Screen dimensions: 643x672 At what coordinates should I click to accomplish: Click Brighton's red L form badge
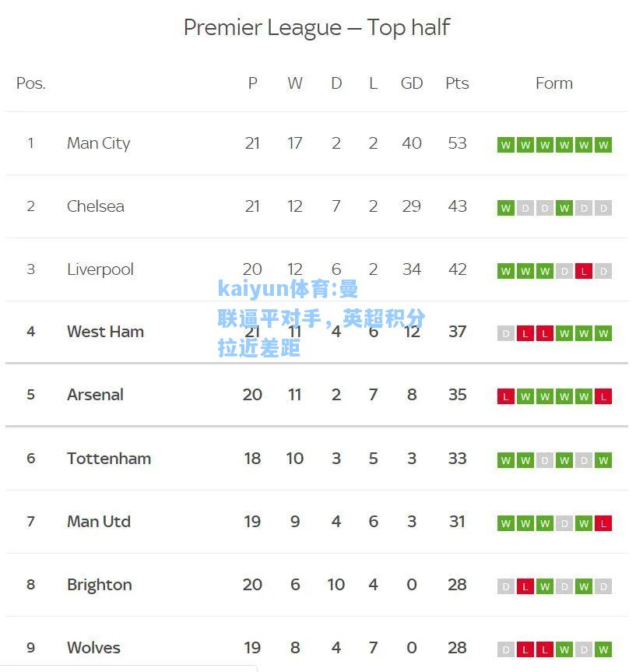(x=525, y=586)
